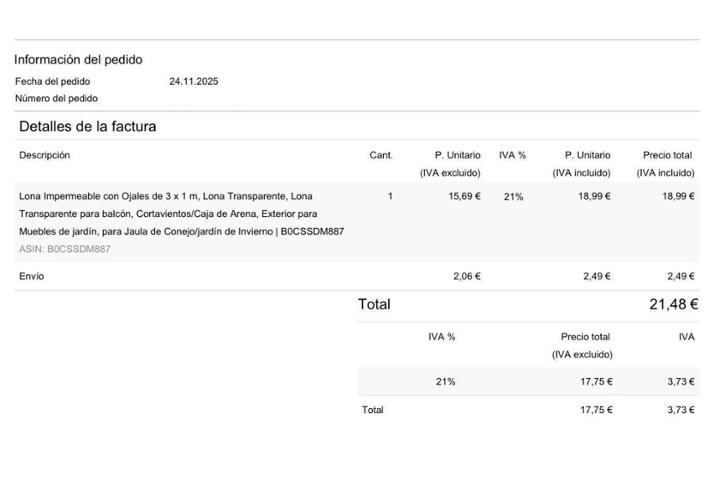
Task: Click the rightmost "IVA" header in tax summary
Action: click(686, 337)
